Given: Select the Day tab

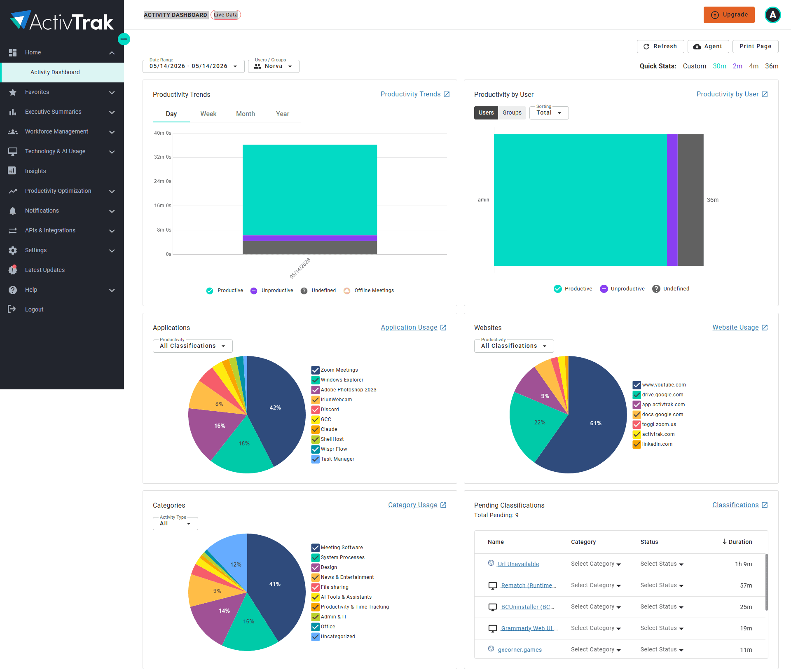Looking at the screenshot, I should click(x=171, y=114).
